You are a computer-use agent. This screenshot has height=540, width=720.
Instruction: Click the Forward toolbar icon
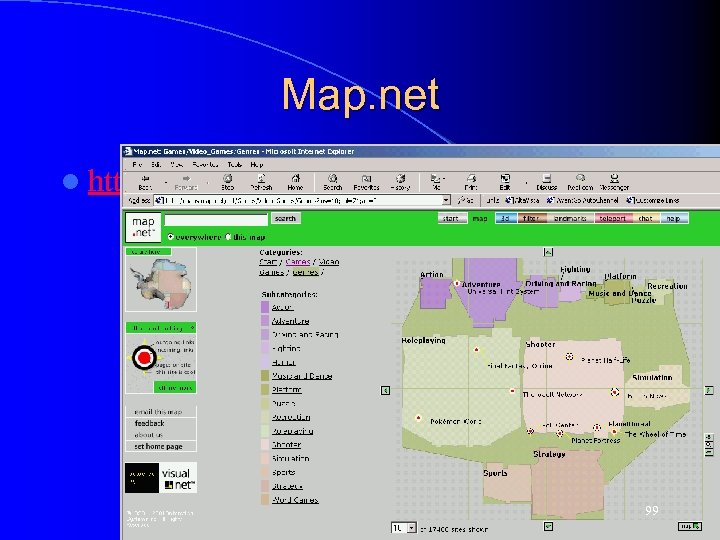click(186, 182)
